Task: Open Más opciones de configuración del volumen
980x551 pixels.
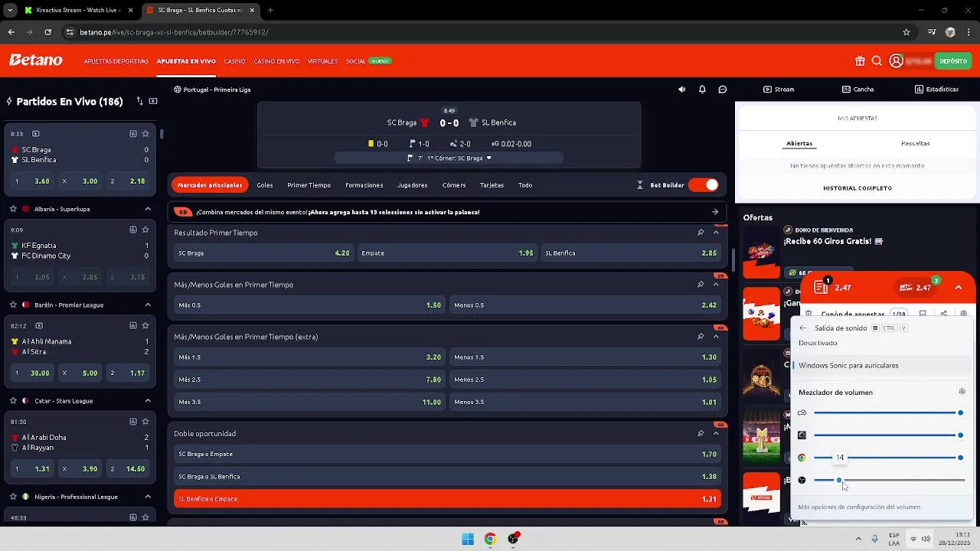Action: (x=859, y=507)
